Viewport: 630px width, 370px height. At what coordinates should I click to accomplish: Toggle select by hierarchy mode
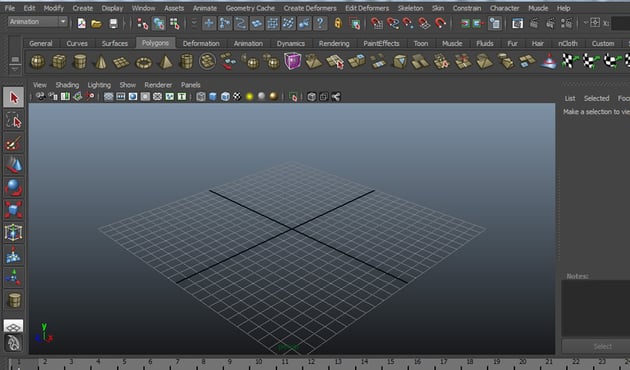142,24
